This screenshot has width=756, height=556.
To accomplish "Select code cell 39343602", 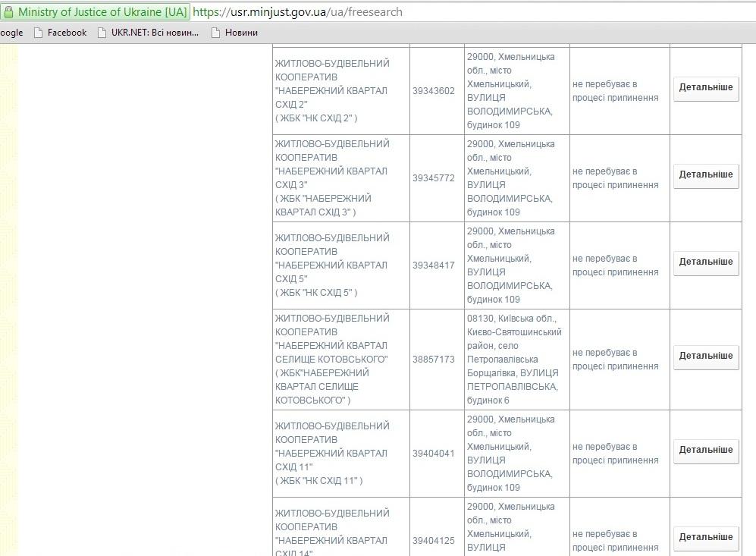I will pyautogui.click(x=437, y=91).
